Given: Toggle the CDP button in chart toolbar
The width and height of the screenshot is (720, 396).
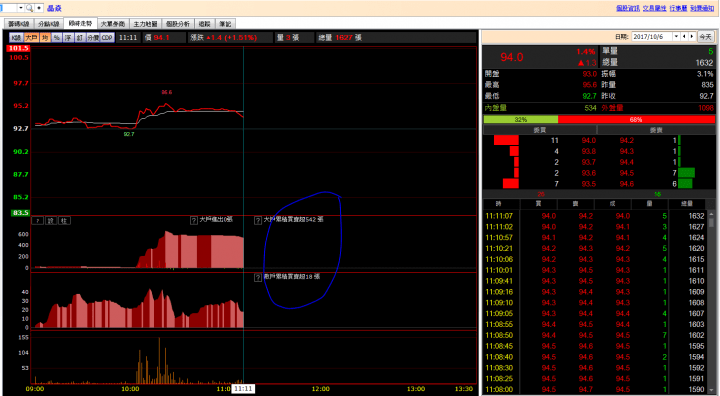Looking at the screenshot, I should [107, 38].
